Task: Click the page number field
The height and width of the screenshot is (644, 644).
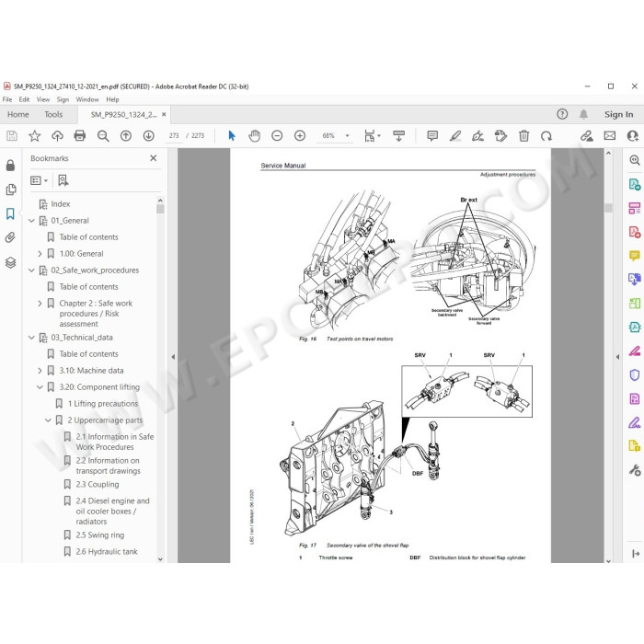Action: pyautogui.click(x=174, y=135)
